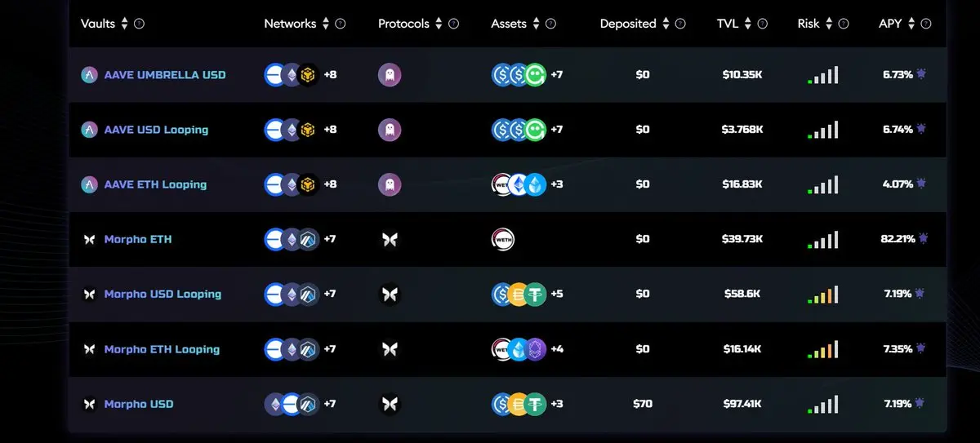
Task: Click the Tether asset icon in Morpho USD row
Action: 535,404
